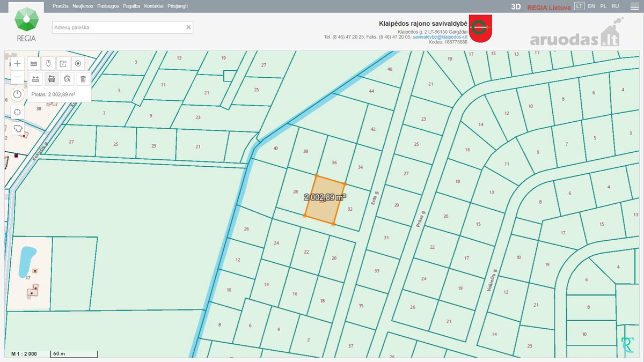
Task: Select the distance measuring tool
Action: [35, 79]
